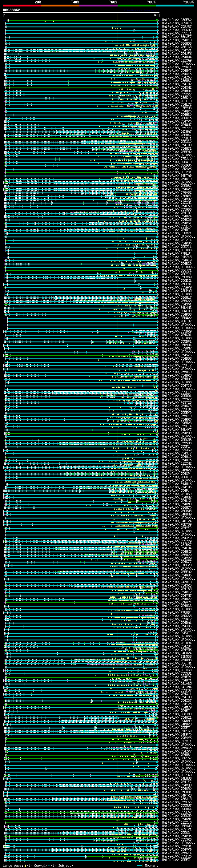This screenshot has width=197, height=868.
Task: Click the purple ~60% identity legend bar
Action: 99,6
